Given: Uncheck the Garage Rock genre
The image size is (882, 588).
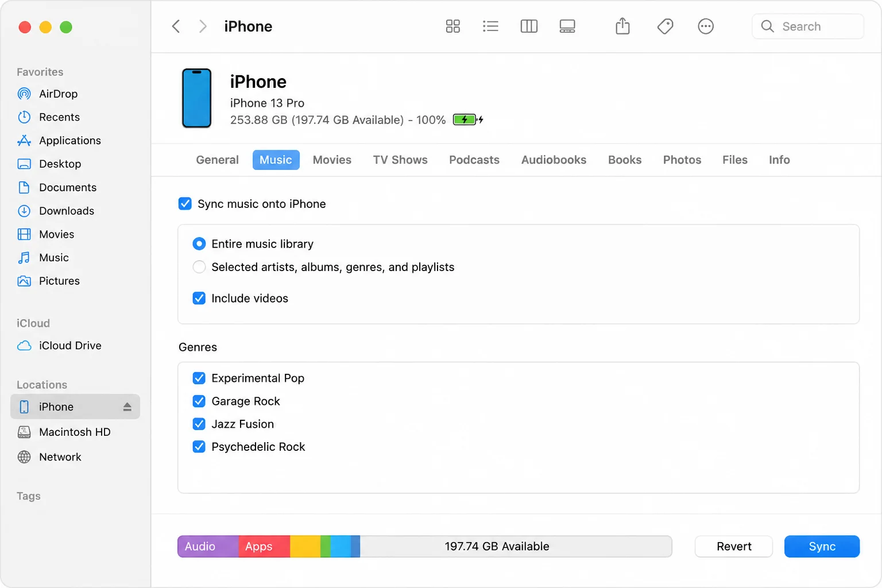Looking at the screenshot, I should click(199, 401).
